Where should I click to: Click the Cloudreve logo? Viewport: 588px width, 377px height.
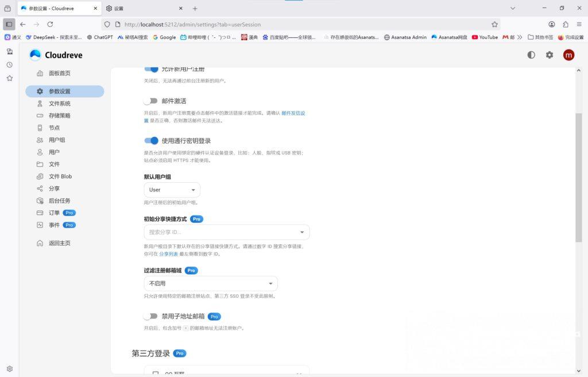(56, 55)
